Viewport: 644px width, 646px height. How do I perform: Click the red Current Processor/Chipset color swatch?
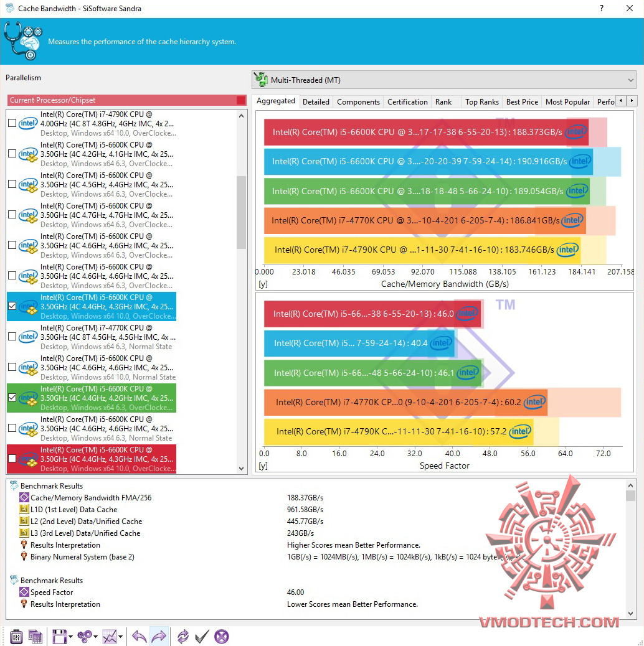(241, 100)
